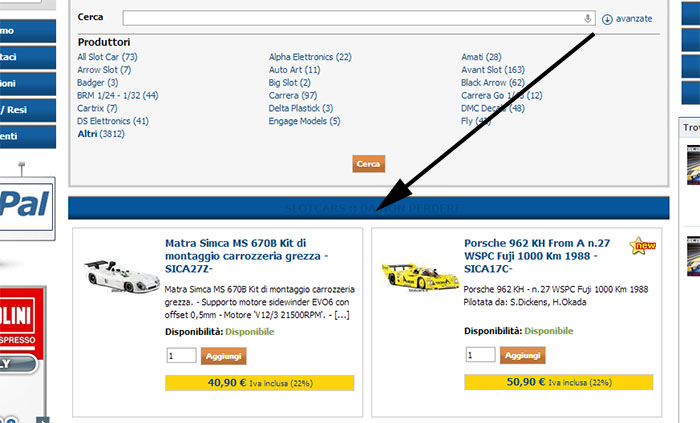Open Arrow Slot (7) producer link
Screen dimensions: 700x423
(x=104, y=70)
